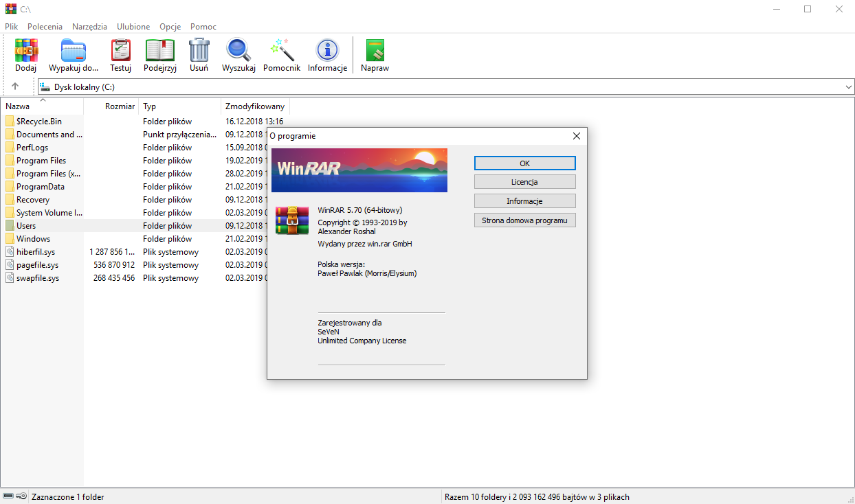Sort by the Typ column header
This screenshot has width=855, height=504.
point(180,106)
